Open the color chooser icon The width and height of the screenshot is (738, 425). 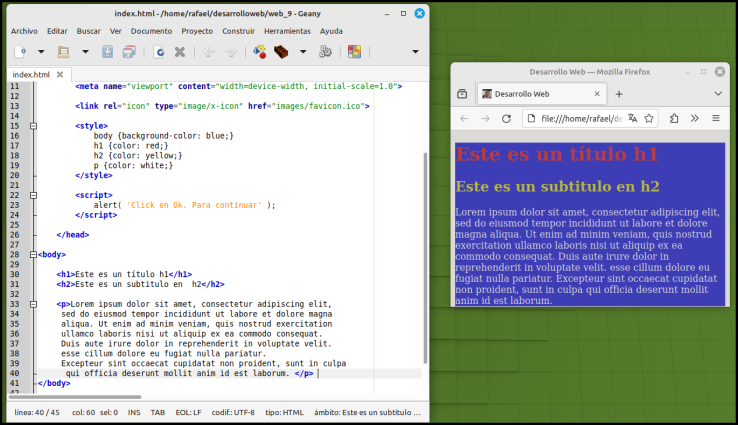click(x=354, y=52)
